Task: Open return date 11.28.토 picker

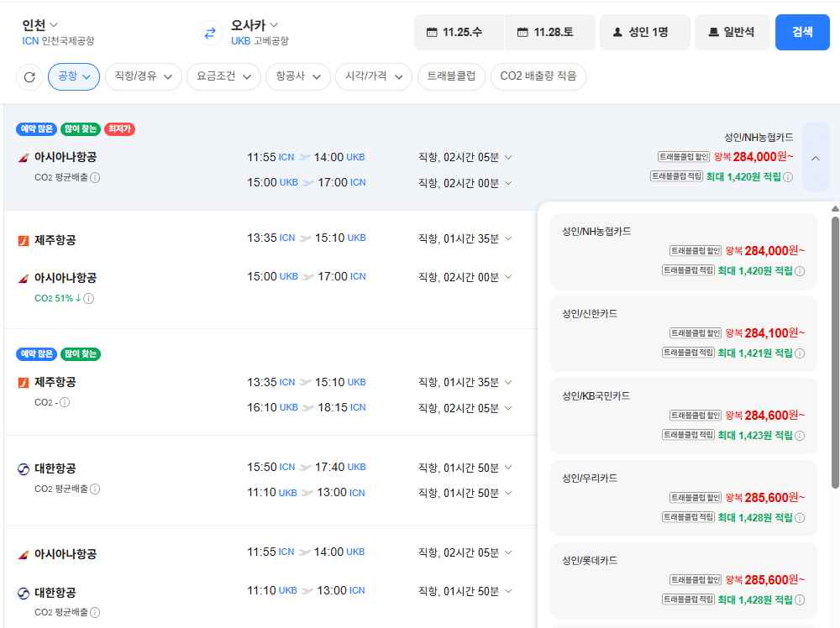Action: (x=550, y=32)
